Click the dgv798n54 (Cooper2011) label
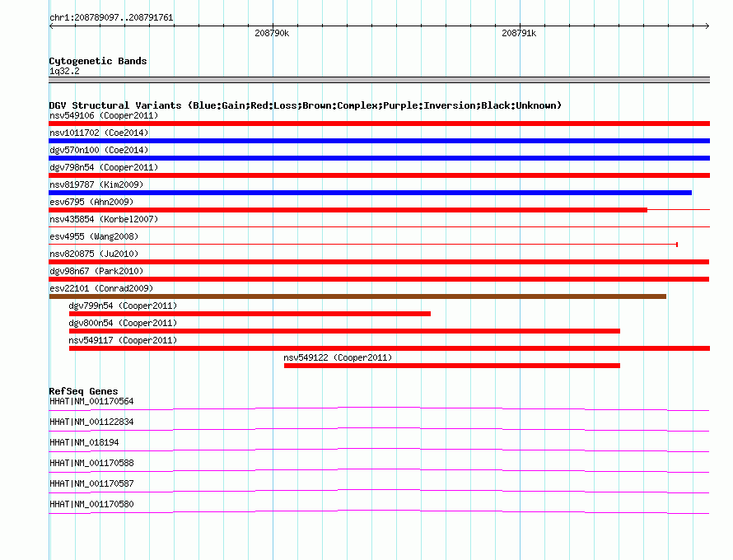 104,167
